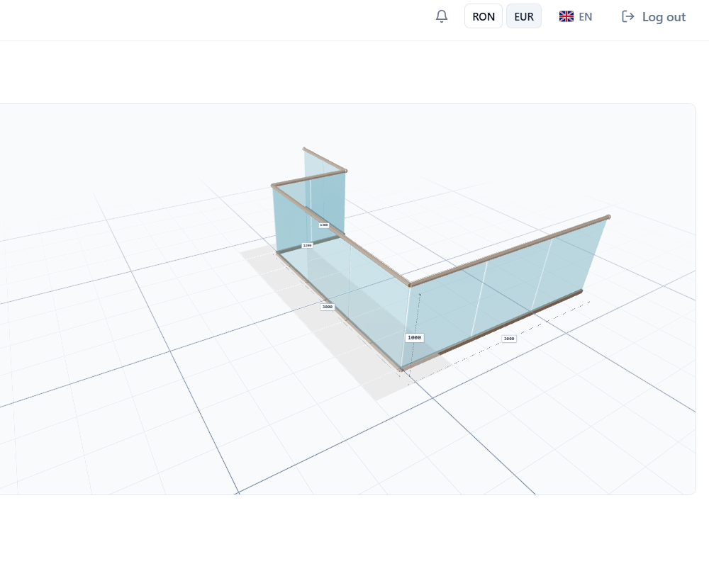
Task: Select the 3000 label on the left glass section
Action: pos(327,307)
